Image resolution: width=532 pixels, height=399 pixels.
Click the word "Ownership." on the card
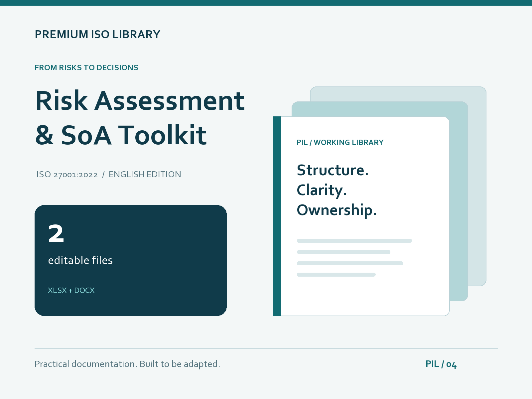click(x=337, y=210)
